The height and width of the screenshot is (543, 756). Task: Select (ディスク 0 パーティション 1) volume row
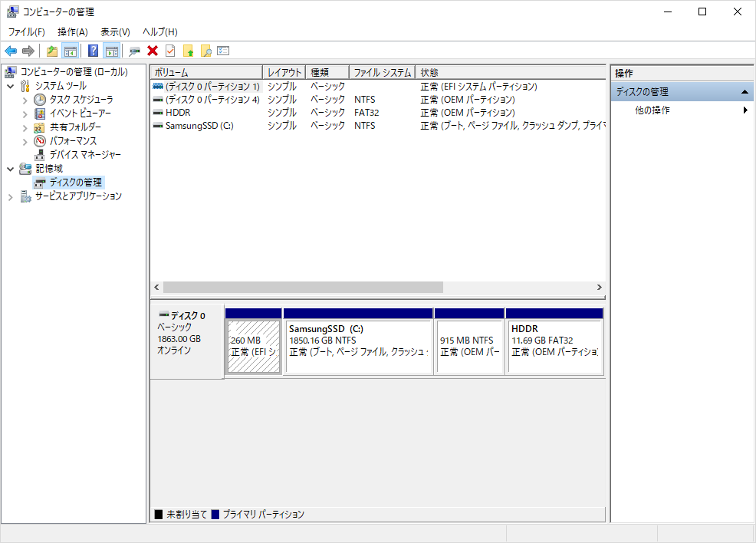378,87
